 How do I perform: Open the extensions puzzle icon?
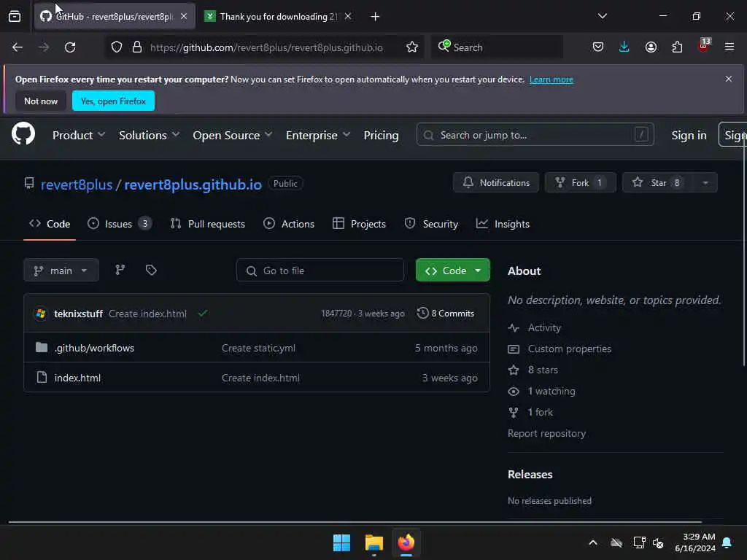[677, 47]
